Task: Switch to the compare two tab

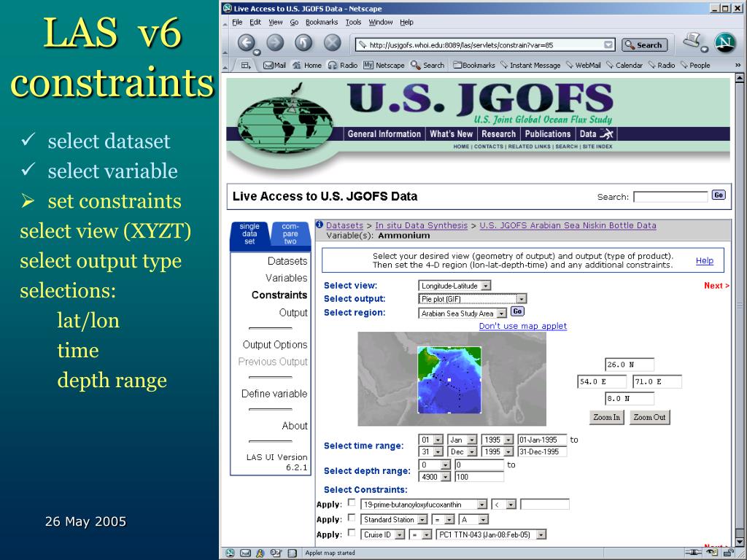Action: point(290,234)
